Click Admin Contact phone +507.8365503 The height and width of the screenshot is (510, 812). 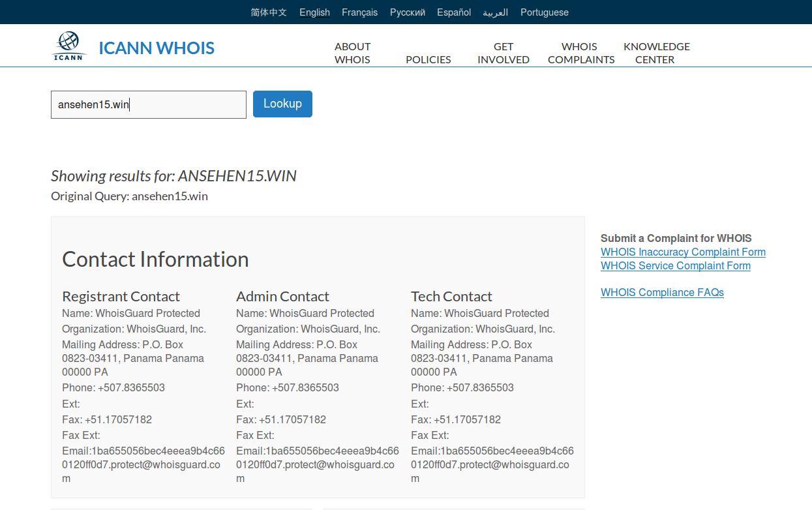click(288, 387)
